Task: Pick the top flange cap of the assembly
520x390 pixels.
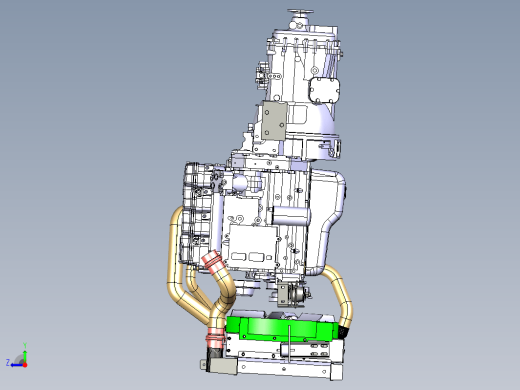Action: (x=300, y=12)
